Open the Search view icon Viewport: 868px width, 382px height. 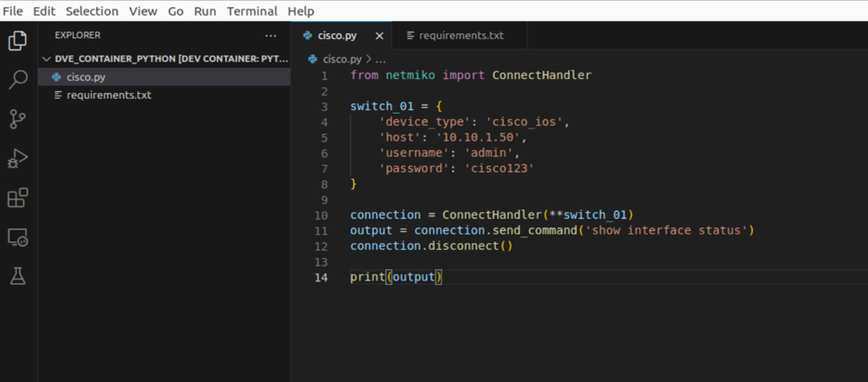click(x=17, y=80)
